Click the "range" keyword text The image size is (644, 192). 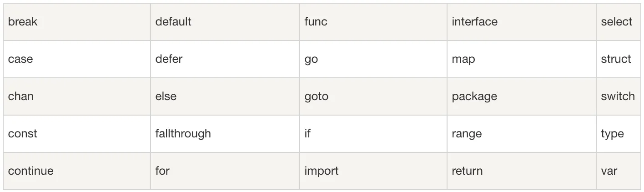[x=467, y=134]
